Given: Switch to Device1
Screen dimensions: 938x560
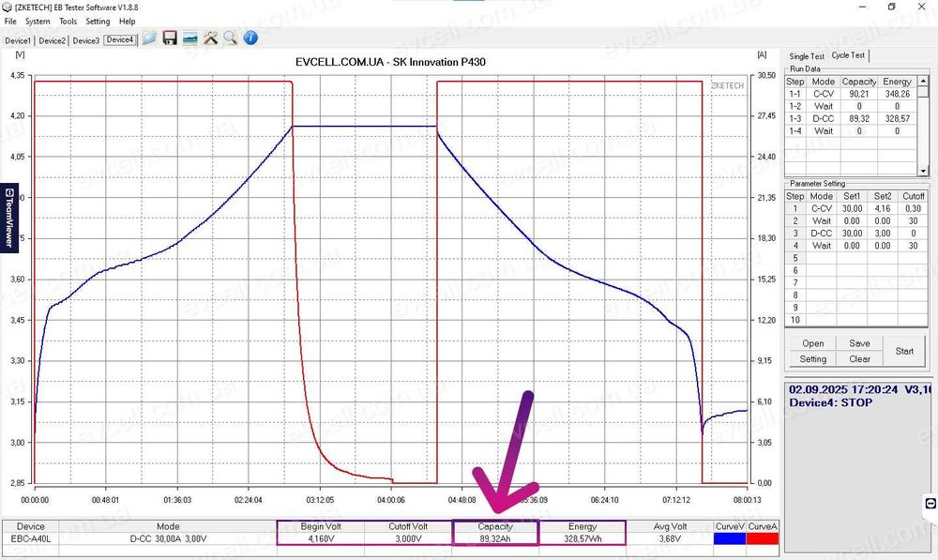Looking at the screenshot, I should [x=18, y=40].
